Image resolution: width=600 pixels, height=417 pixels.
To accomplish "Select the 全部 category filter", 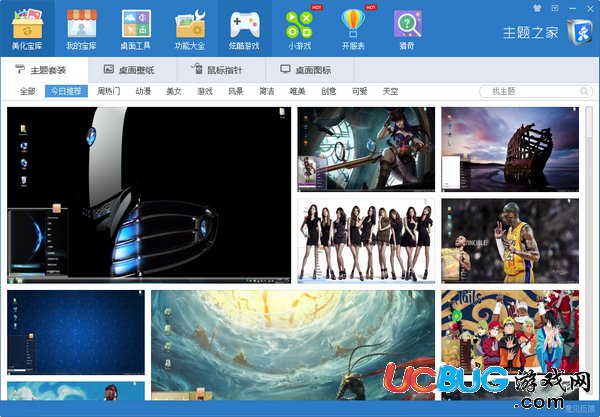I will [28, 91].
